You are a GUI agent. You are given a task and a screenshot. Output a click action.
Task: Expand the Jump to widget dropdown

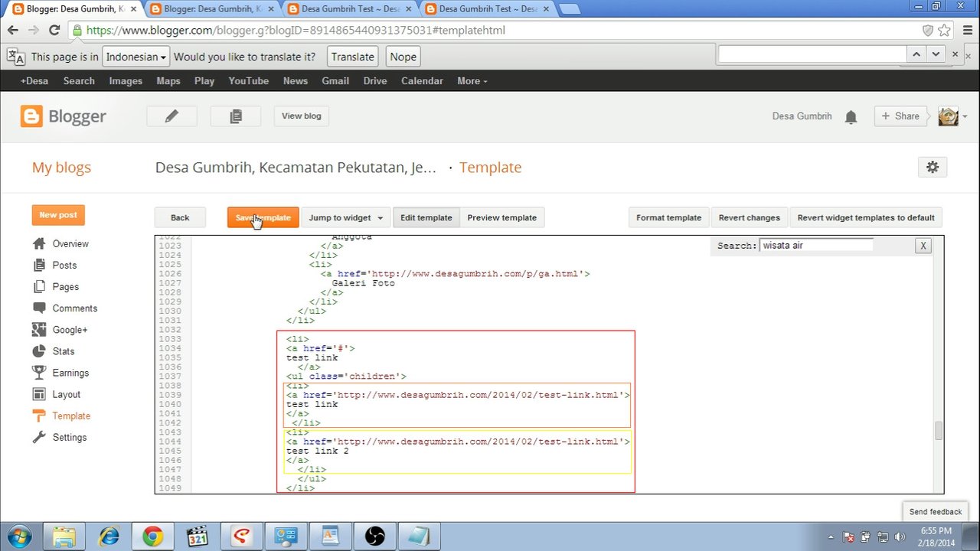click(345, 217)
